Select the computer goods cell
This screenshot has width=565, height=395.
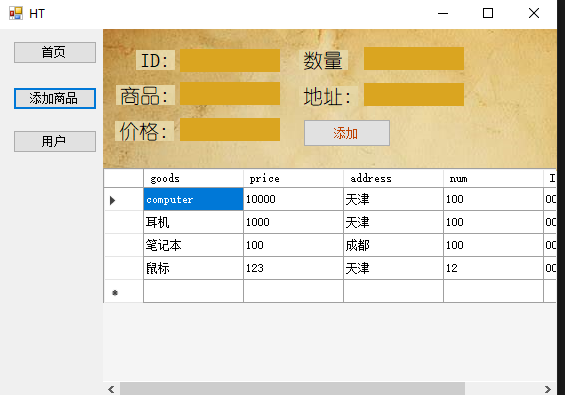click(193, 199)
